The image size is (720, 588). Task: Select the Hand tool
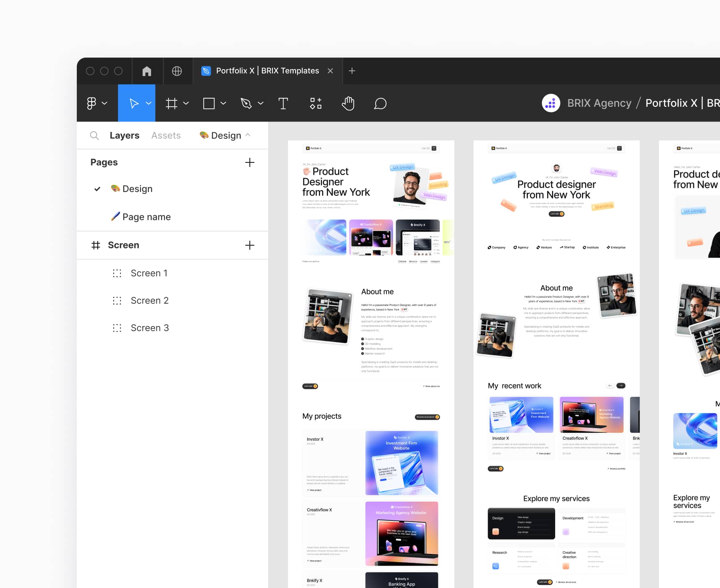348,104
